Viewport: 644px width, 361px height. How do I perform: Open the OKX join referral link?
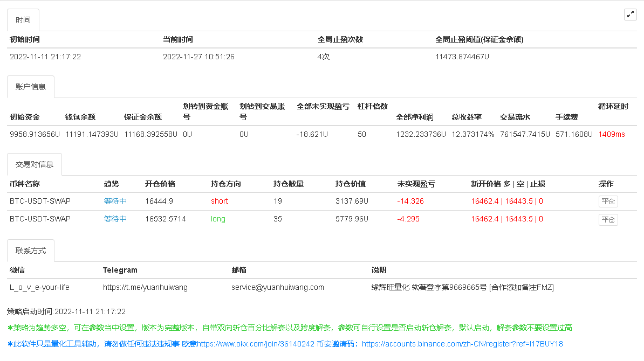(x=255, y=344)
